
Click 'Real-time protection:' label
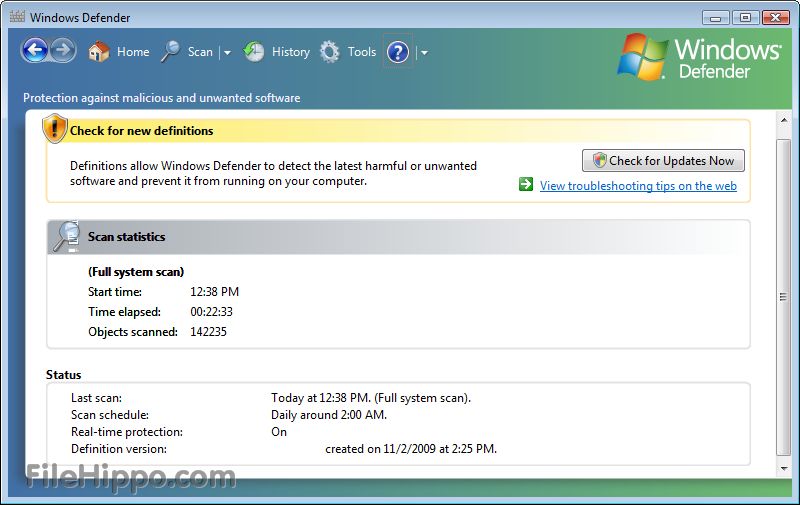click(127, 432)
